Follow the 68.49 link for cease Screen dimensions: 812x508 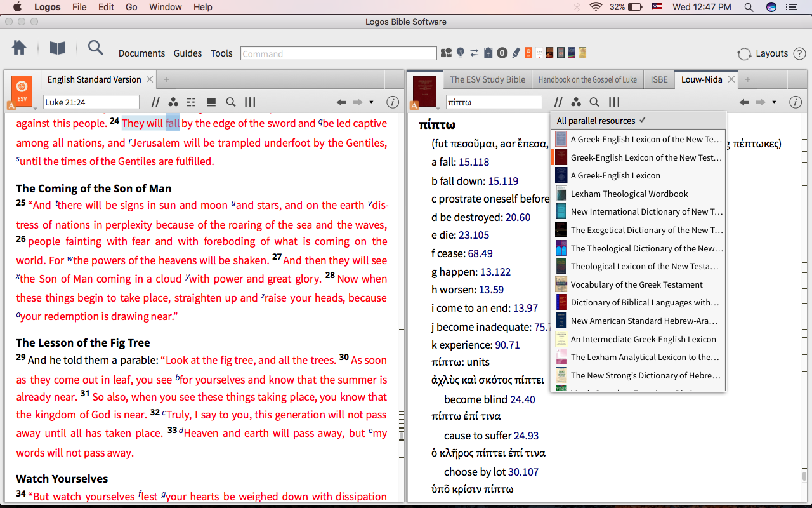480,254
